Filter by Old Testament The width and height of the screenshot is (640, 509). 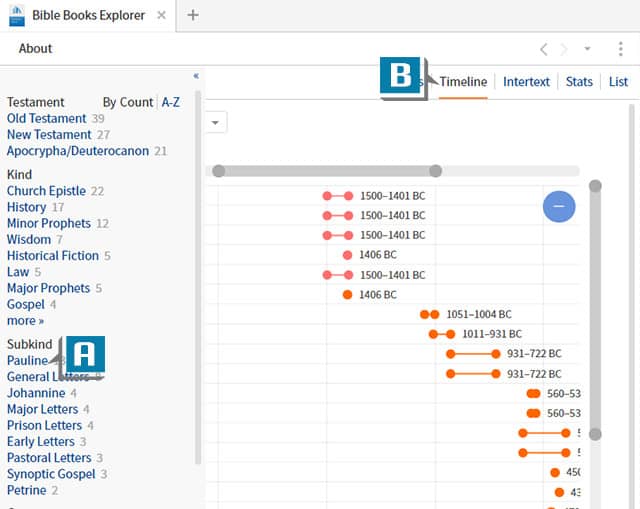(46, 118)
